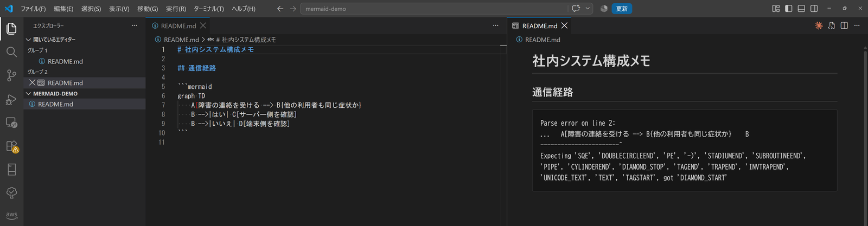
Task: Open Explorer panel's Views and More Actions
Action: pyautogui.click(x=134, y=25)
